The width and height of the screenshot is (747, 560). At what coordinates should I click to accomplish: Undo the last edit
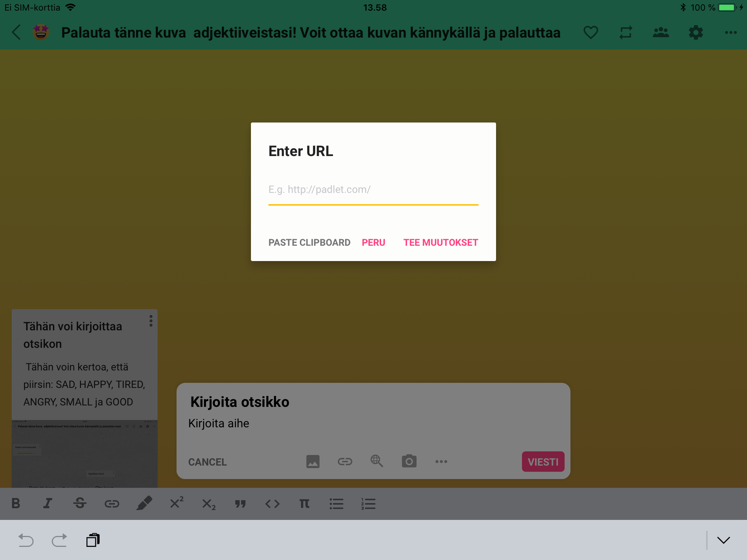pyautogui.click(x=26, y=540)
